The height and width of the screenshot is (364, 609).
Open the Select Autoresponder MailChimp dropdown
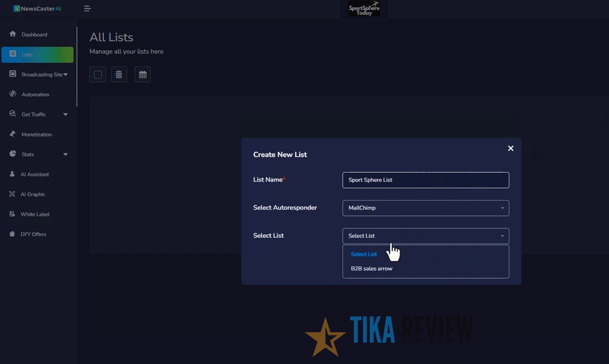[426, 208]
